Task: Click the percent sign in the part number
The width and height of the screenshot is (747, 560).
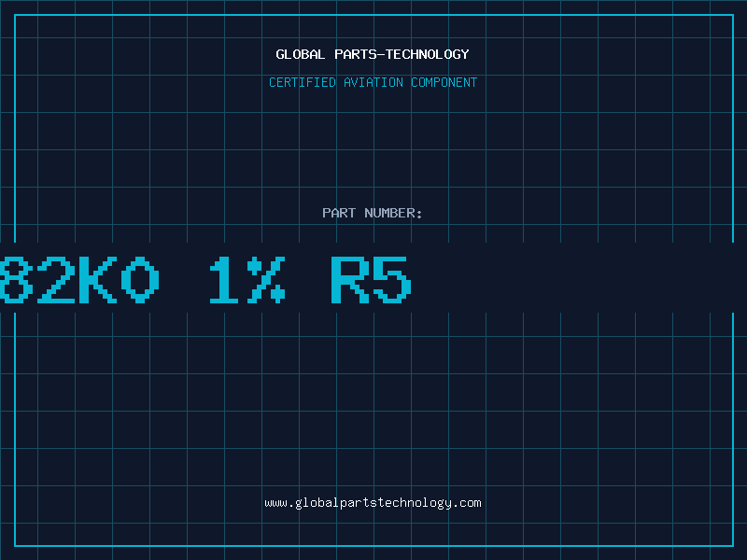Action: (x=266, y=280)
